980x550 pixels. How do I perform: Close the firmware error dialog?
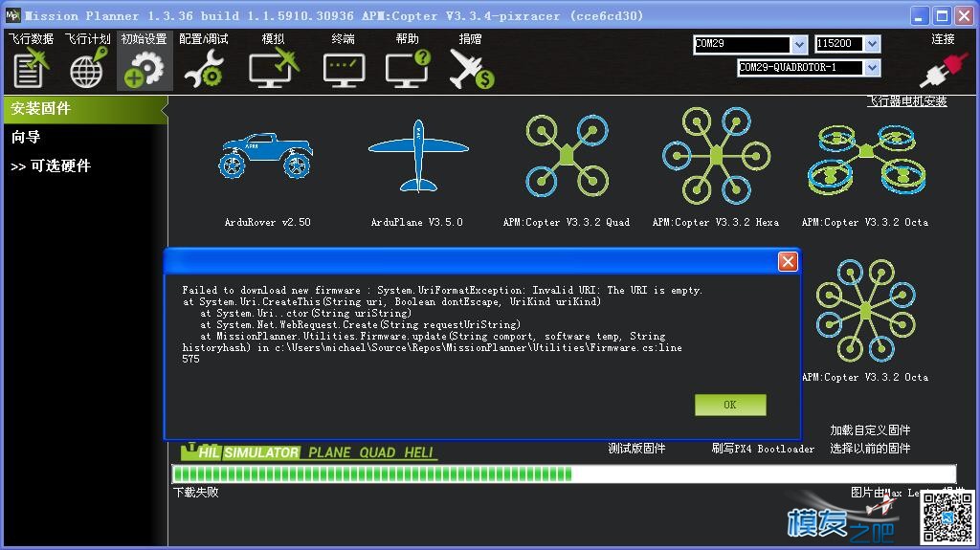click(x=788, y=261)
